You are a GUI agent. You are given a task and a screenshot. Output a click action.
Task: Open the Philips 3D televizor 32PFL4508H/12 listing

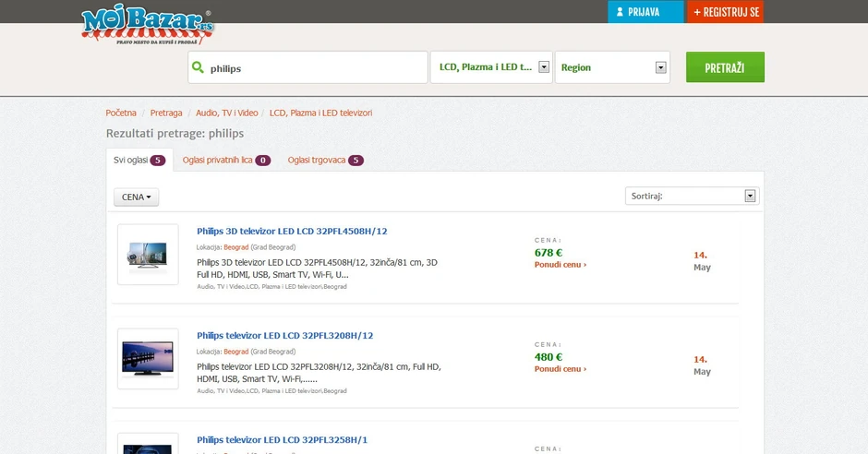click(292, 231)
